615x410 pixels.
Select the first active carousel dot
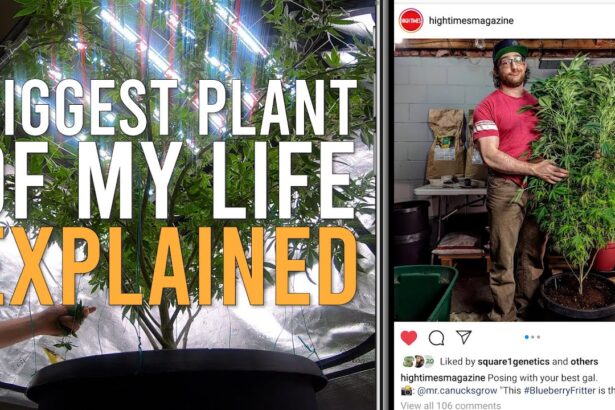[527, 337]
